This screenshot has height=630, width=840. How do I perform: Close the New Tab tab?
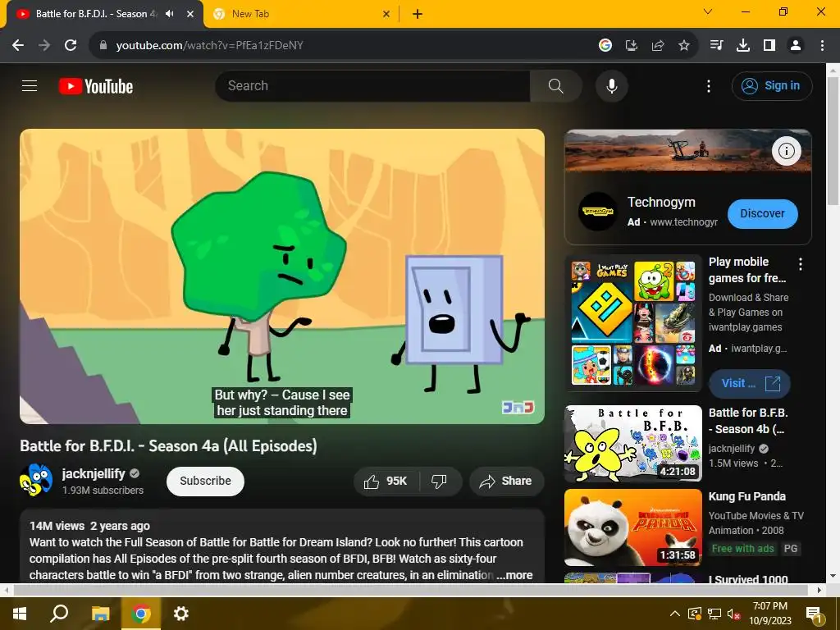(386, 14)
